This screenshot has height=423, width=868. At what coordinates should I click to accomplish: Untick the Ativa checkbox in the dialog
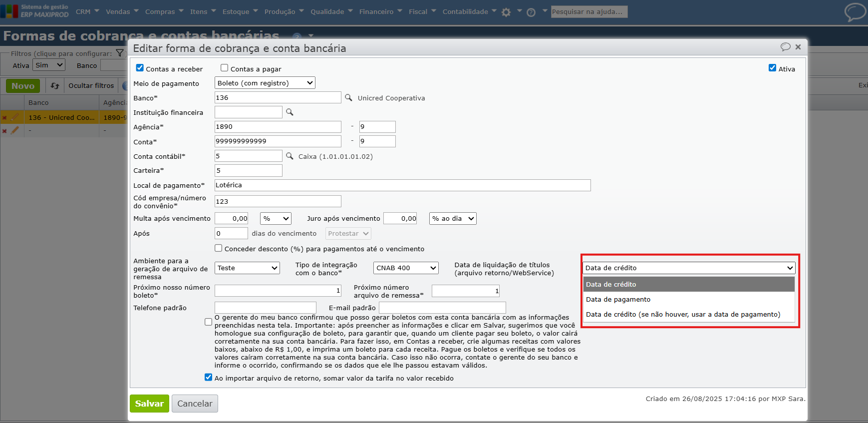click(x=772, y=68)
